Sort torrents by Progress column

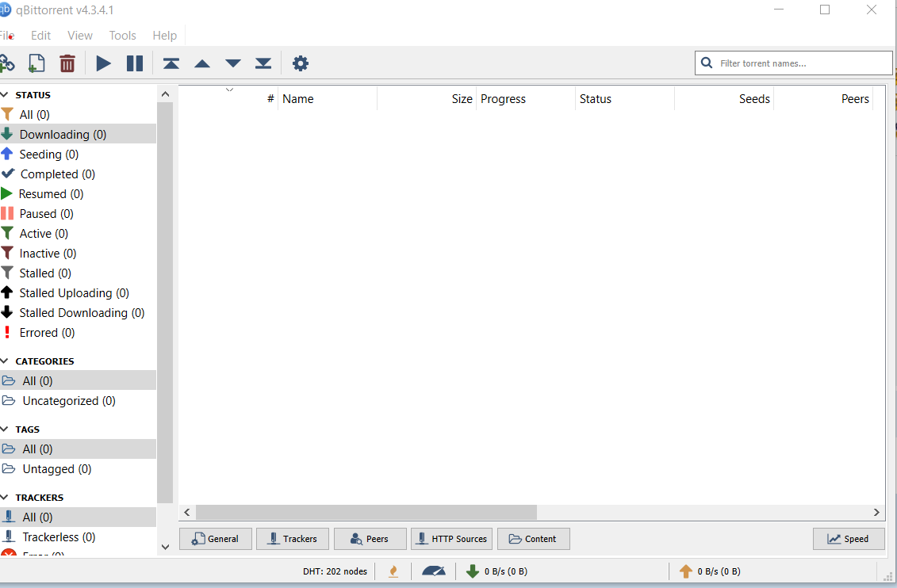tap(526, 99)
